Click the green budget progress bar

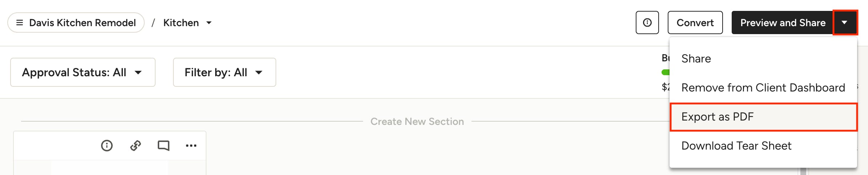tap(666, 72)
